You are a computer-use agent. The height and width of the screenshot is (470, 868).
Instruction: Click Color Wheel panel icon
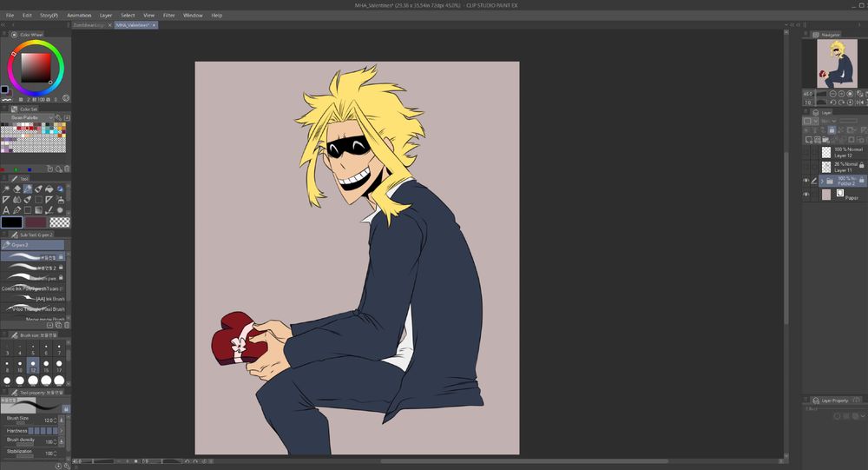14,35
